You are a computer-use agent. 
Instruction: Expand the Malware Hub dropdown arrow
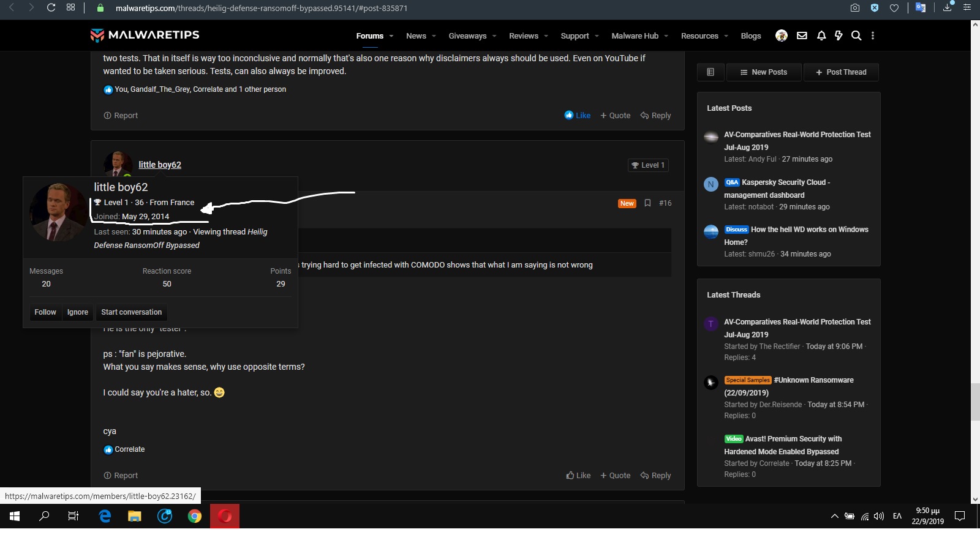[666, 36]
